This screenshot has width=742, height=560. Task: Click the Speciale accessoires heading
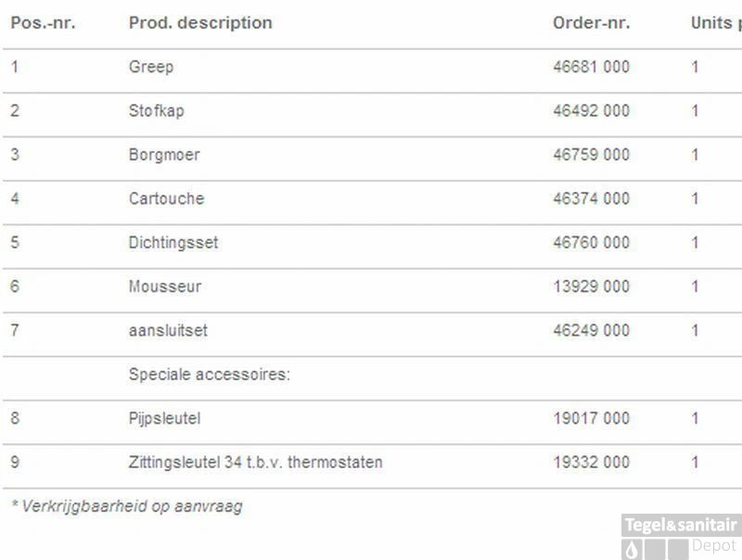[x=210, y=375]
